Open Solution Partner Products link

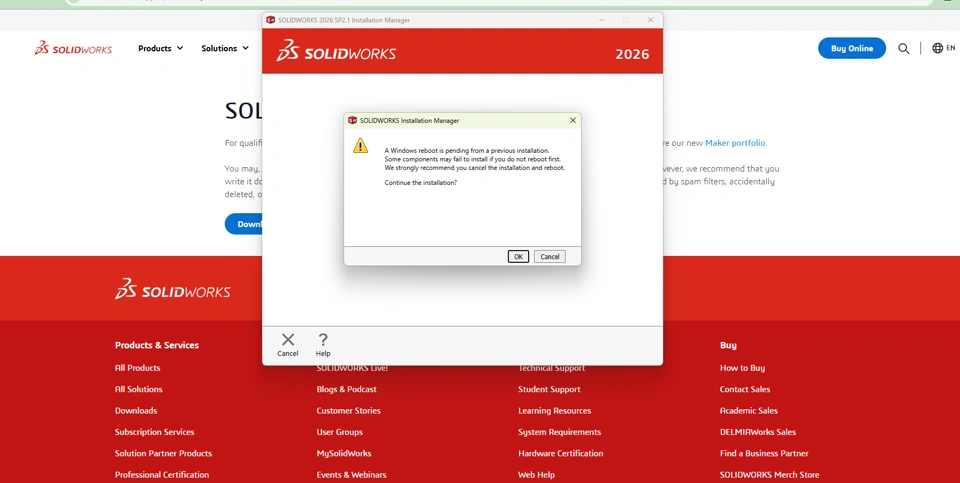[163, 454]
